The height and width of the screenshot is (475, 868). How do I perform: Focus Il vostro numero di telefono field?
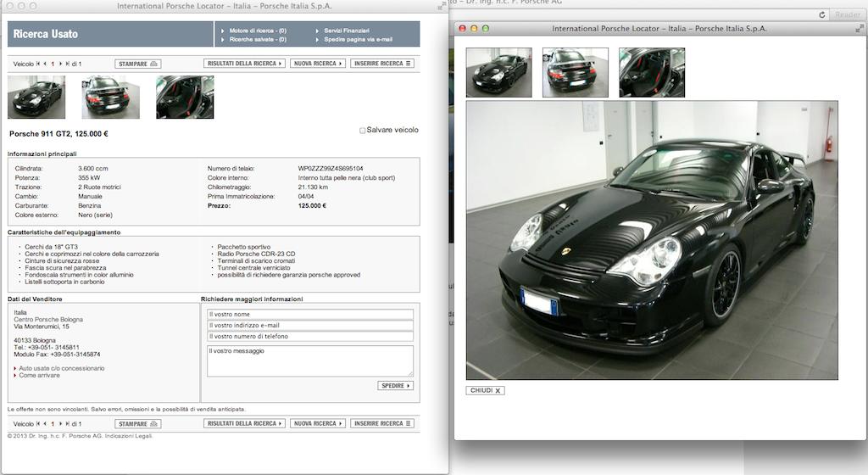click(x=310, y=336)
